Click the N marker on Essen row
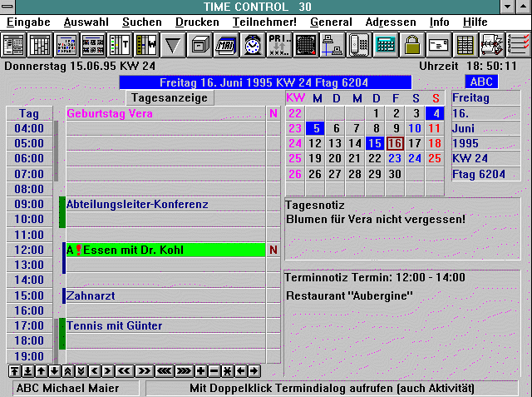The image size is (532, 397). click(x=273, y=250)
